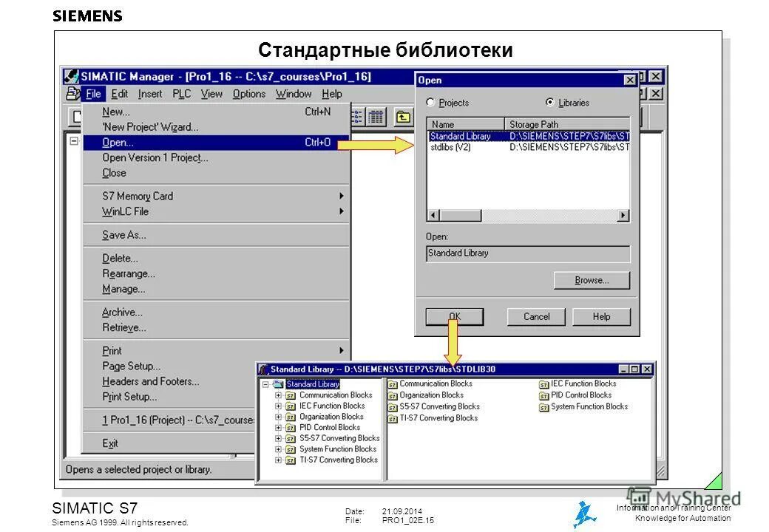Click the Browse... button

[x=592, y=280]
